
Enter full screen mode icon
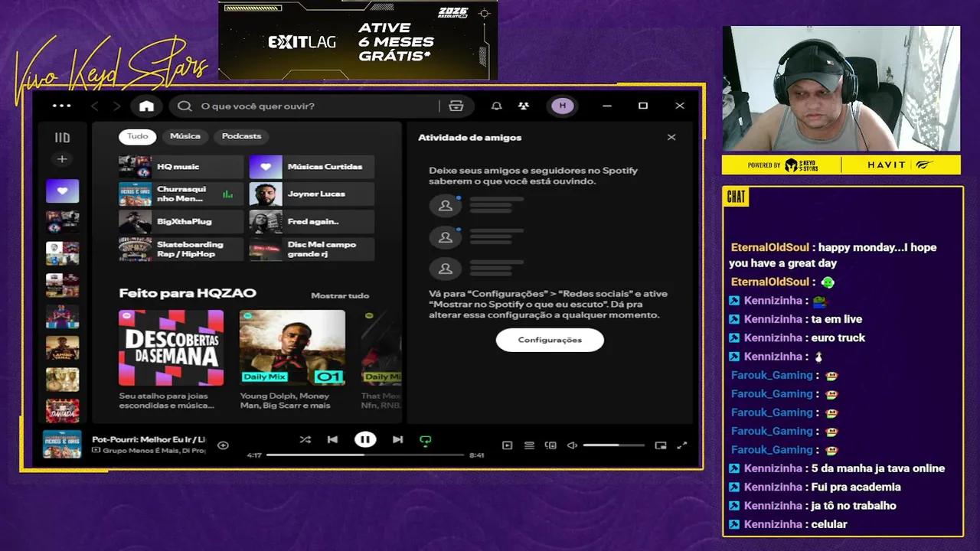[x=682, y=445]
